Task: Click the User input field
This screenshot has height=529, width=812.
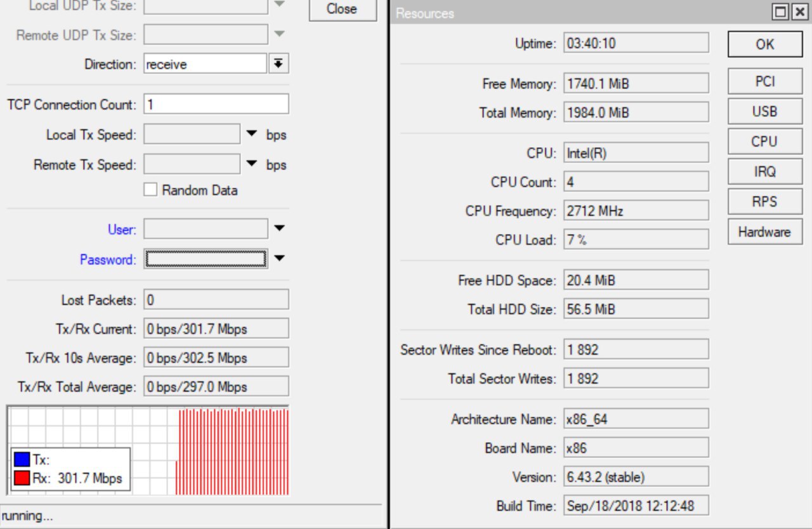Action: click(205, 229)
